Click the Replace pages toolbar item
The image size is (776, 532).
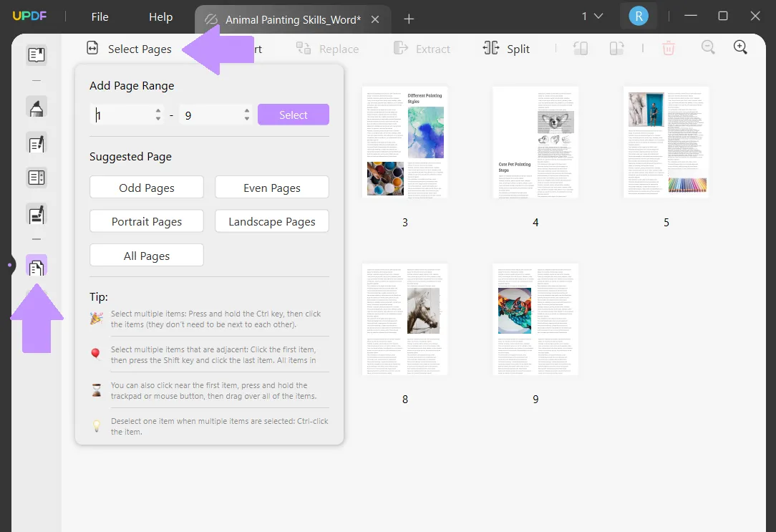(x=328, y=49)
